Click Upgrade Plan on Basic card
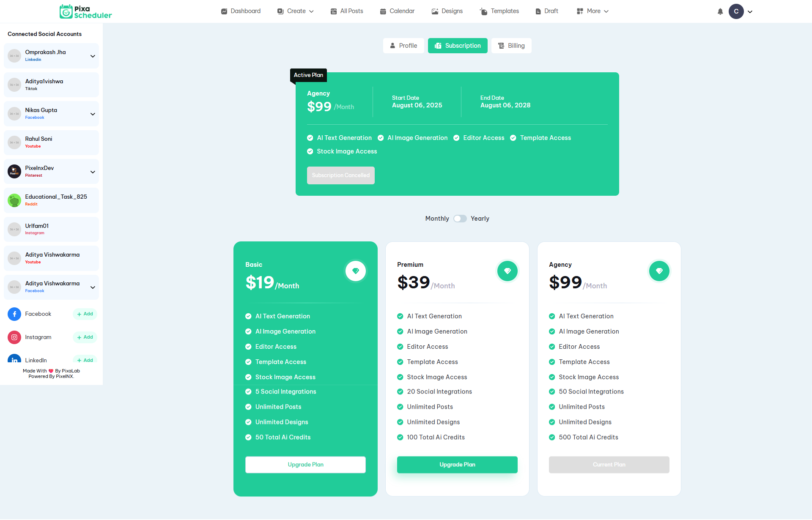 tap(305, 465)
